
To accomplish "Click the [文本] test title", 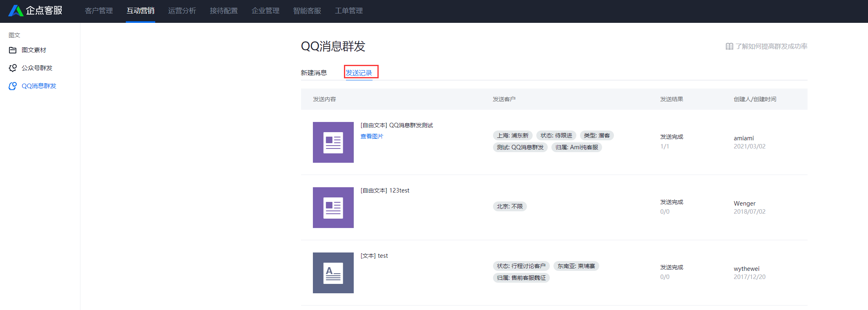I will pyautogui.click(x=374, y=256).
